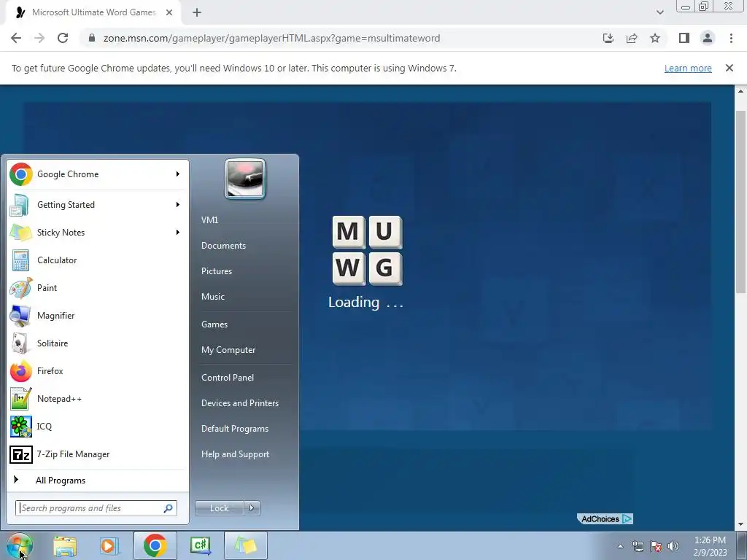Click Learn more link in update notice

tap(688, 68)
